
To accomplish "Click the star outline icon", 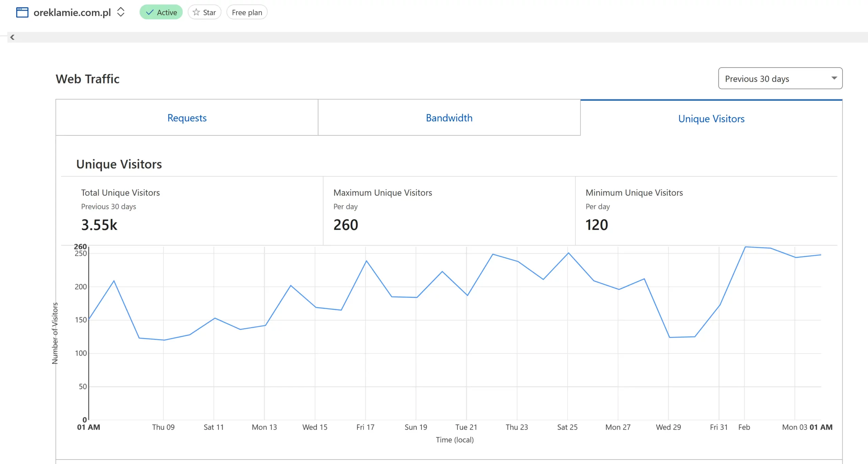I will [196, 13].
